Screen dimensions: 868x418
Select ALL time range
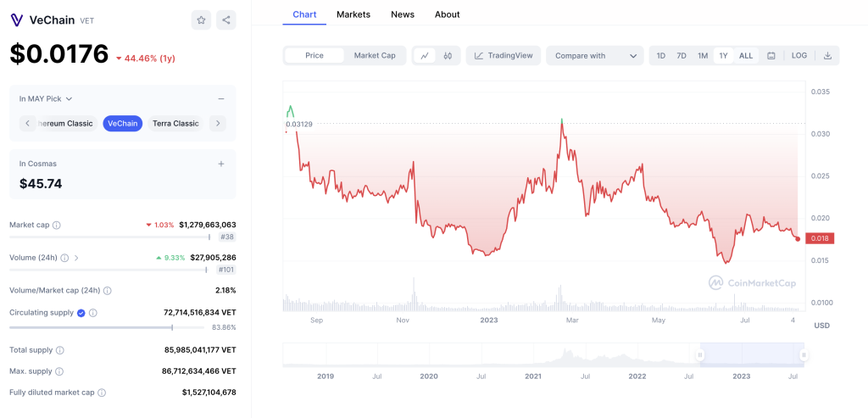746,55
